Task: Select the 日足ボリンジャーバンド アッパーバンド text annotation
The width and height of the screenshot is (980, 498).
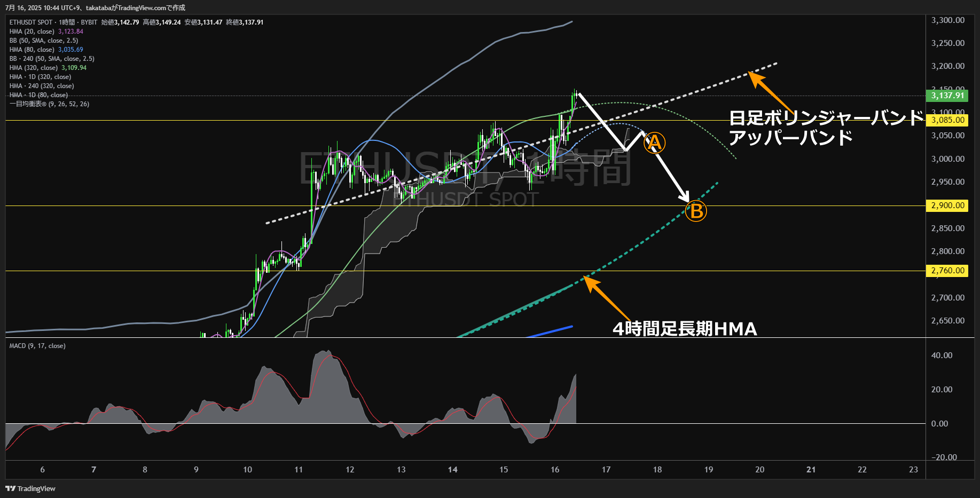Action: click(x=826, y=128)
